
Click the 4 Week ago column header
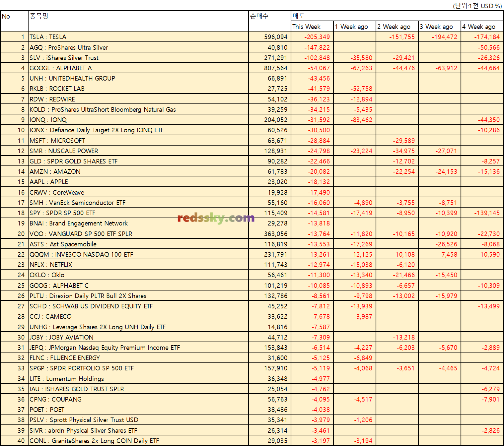(482, 27)
